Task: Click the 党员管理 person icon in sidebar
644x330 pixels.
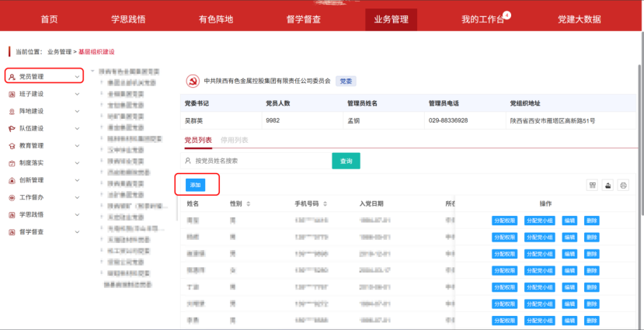Action: click(12, 76)
